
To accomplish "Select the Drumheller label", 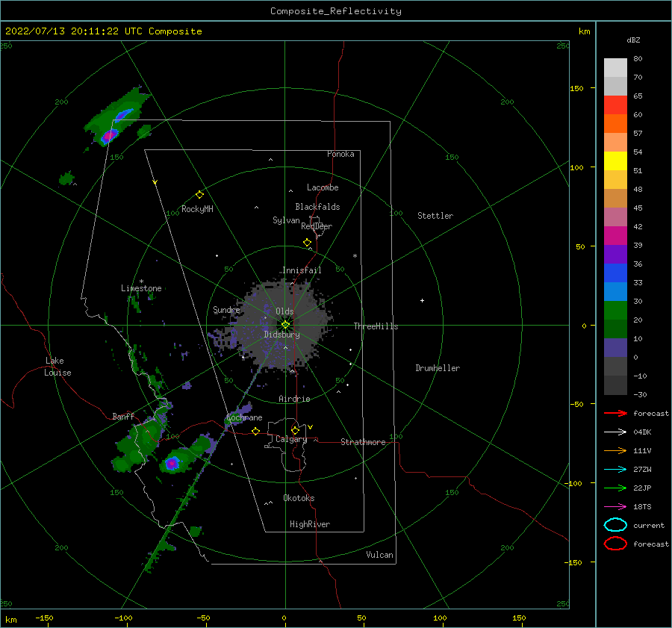I will click(x=438, y=368).
